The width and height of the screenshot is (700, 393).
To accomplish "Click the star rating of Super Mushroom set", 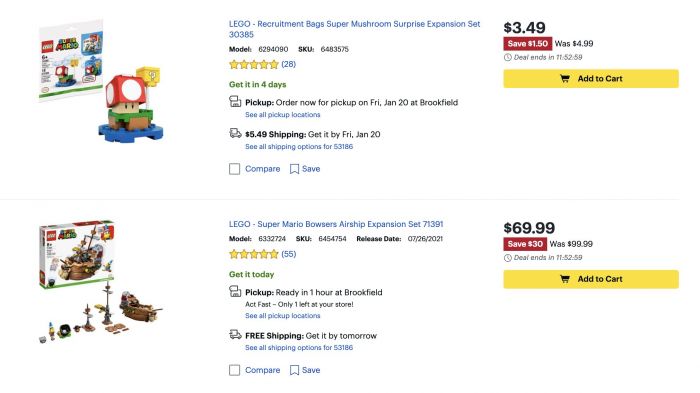I will tap(254, 64).
